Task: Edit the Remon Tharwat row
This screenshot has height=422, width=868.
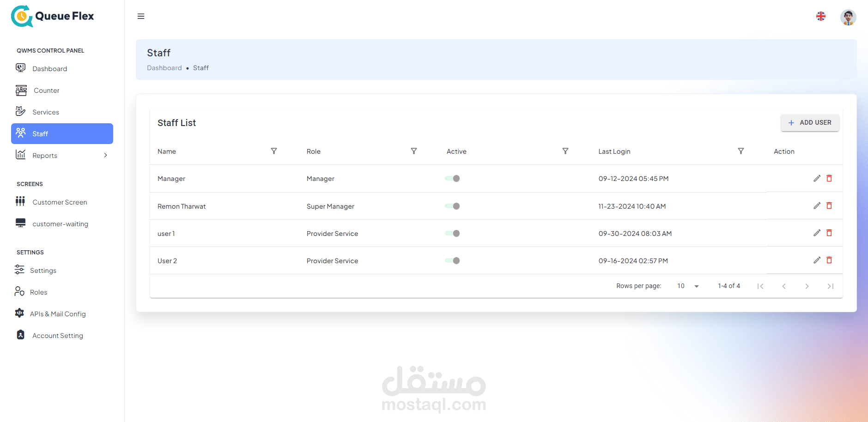Action: (x=817, y=205)
